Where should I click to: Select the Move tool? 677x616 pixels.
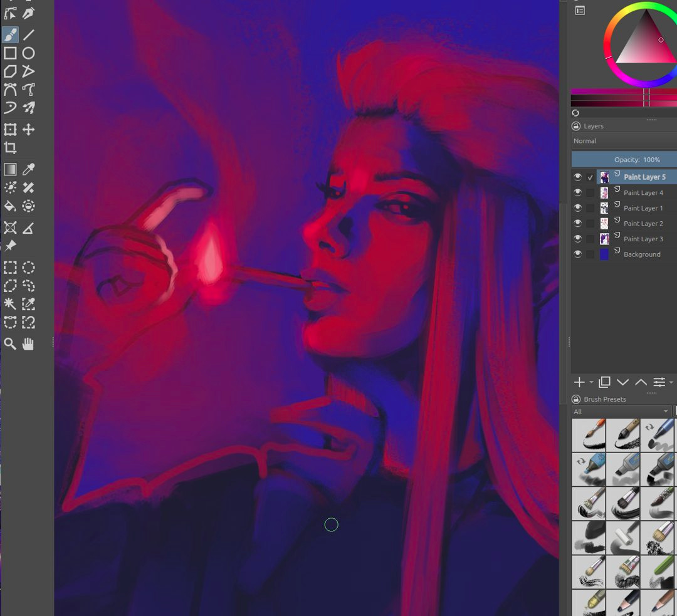coord(28,130)
